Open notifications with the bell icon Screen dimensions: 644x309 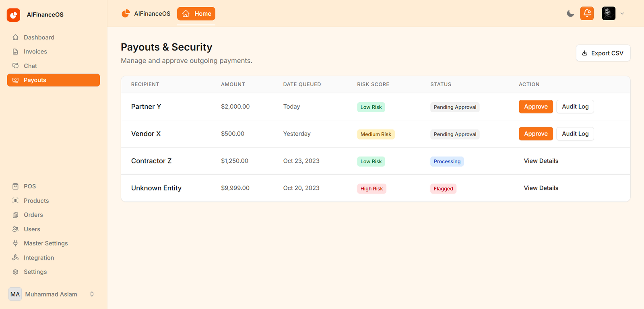tap(587, 13)
